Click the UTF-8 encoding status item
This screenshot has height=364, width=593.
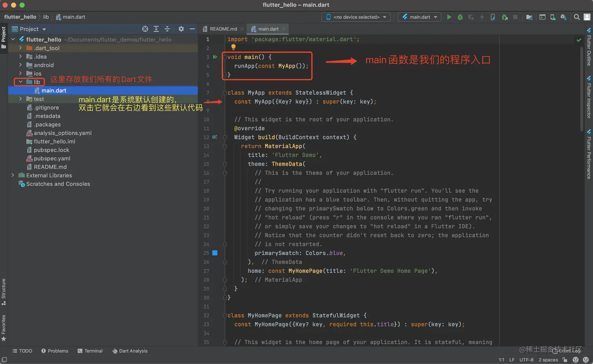526,360
